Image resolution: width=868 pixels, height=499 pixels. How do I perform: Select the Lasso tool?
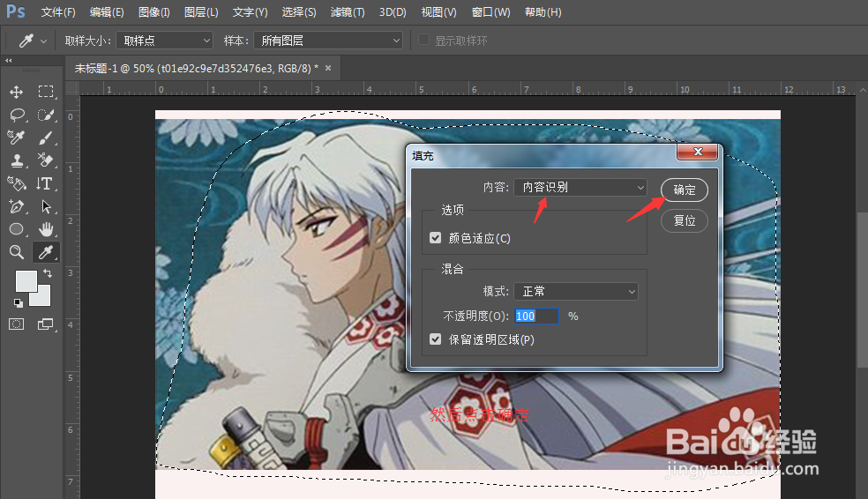(x=17, y=115)
